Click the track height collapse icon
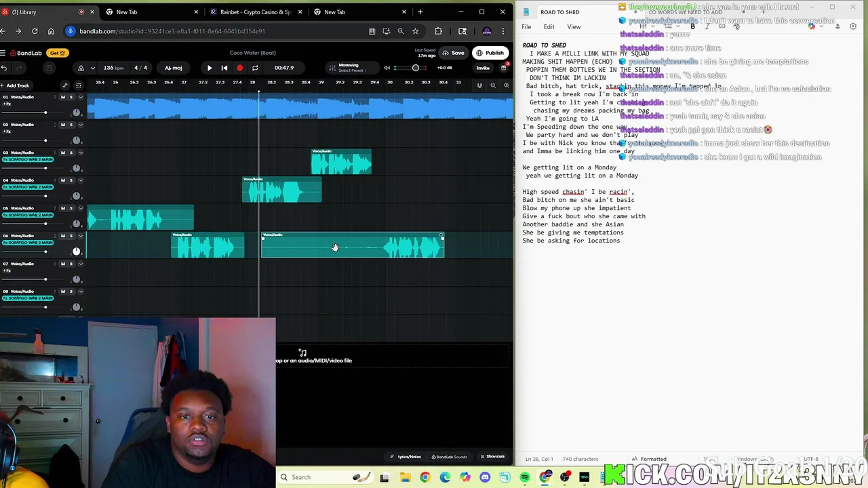The image size is (868, 488). click(x=79, y=85)
